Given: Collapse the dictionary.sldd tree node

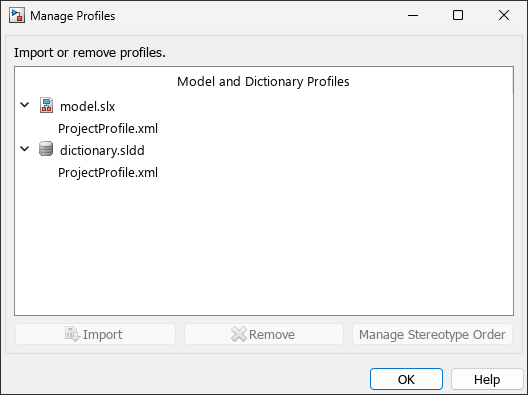Looking at the screenshot, I should coord(25,149).
